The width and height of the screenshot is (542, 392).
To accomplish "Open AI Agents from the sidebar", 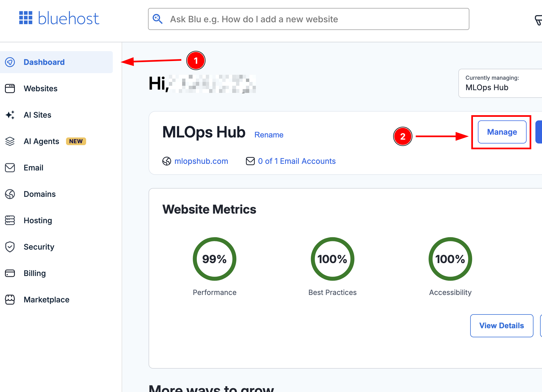I will tap(41, 141).
